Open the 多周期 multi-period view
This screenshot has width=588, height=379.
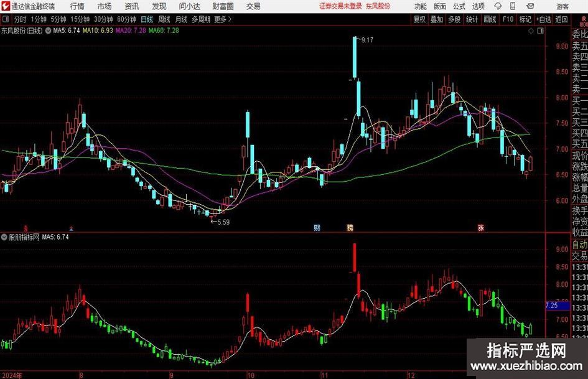pyautogui.click(x=201, y=19)
